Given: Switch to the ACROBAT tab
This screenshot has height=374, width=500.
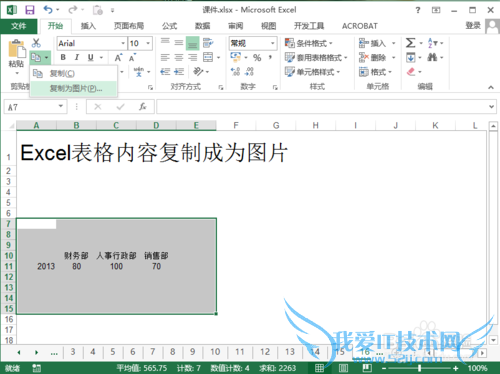Looking at the screenshot, I should coord(360,26).
